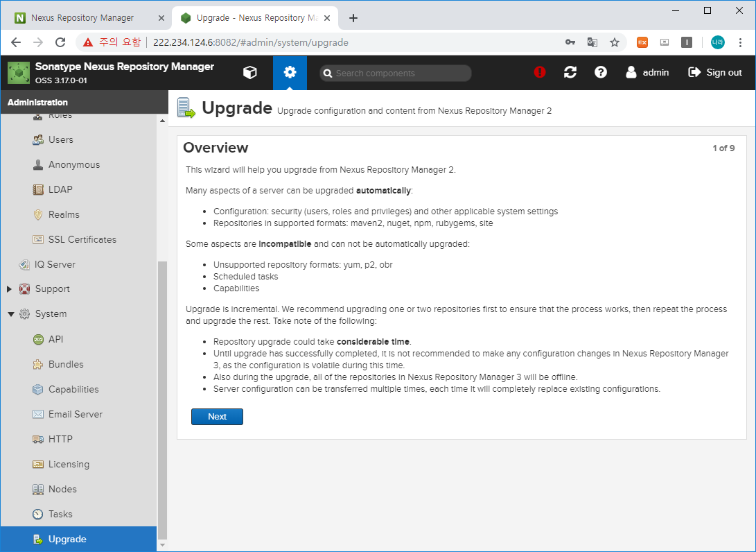Click the System gear icon in sidebar
Image resolution: width=756 pixels, height=552 pixels.
24,313
